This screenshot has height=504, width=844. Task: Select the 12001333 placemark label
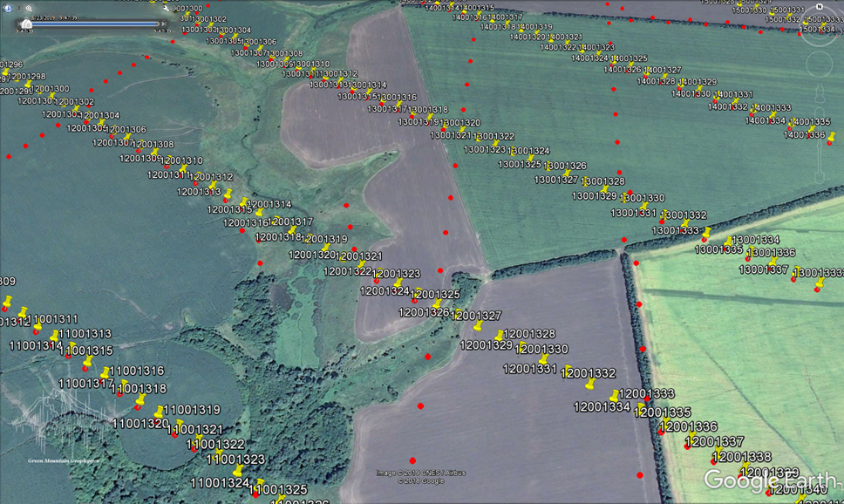coord(647,394)
